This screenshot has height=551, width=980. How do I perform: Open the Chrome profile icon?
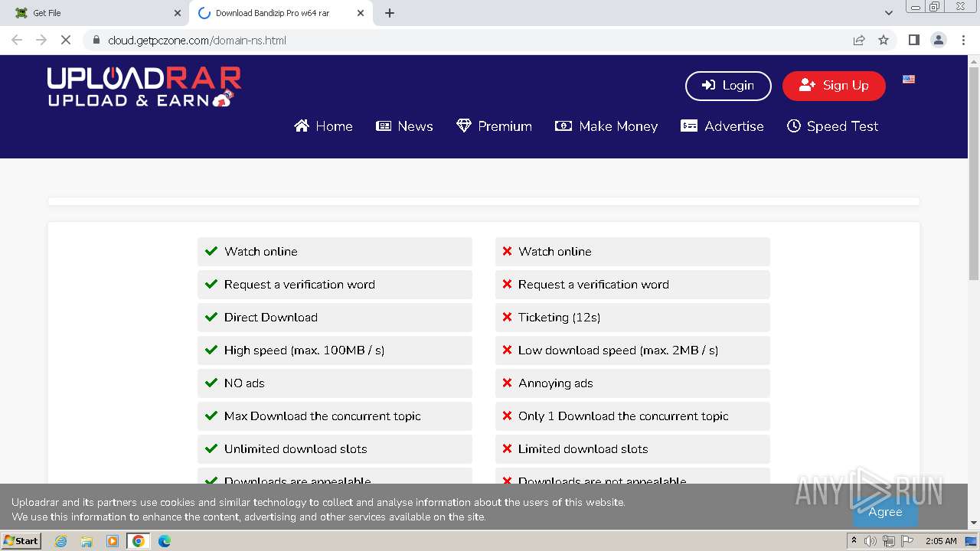coord(938,40)
